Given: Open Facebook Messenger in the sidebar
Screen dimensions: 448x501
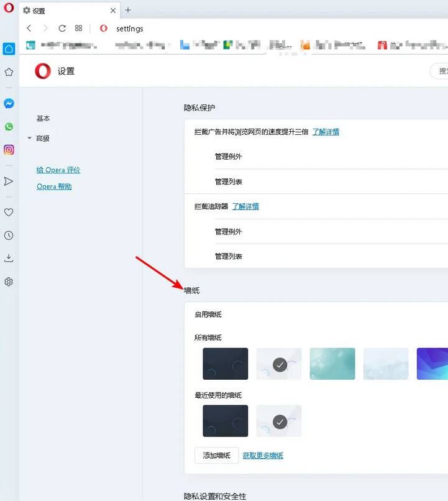Looking at the screenshot, I should [9, 104].
